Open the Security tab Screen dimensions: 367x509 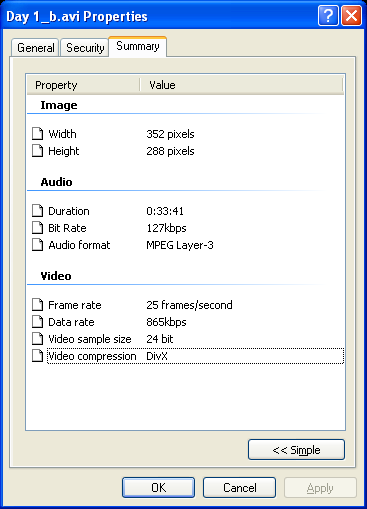(85, 48)
